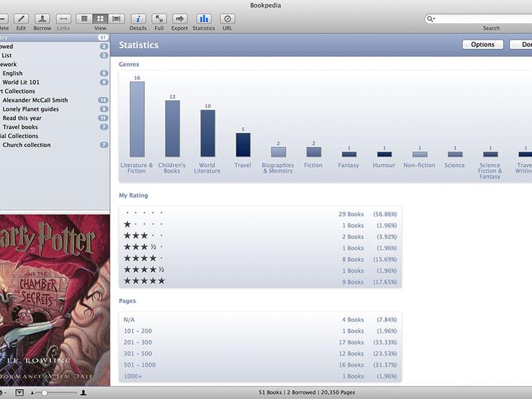This screenshot has width=532, height=399.
Task: Click the Edit pencil toolbar icon
Action: coord(21,19)
